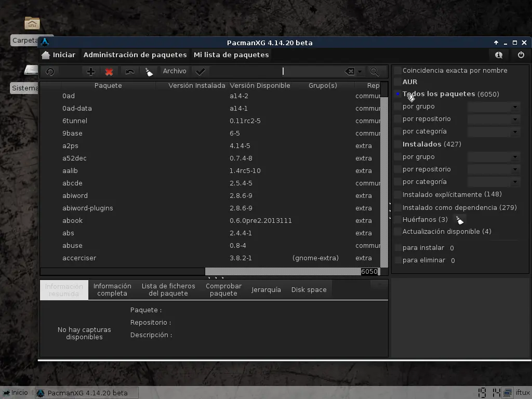
Task: Sort by the Paquete column header
Action: tap(108, 86)
